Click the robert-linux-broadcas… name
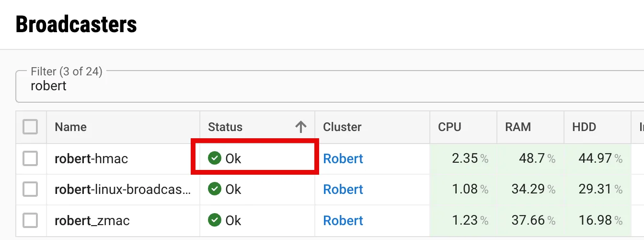Viewport: 644px width, 240px height. point(123,190)
